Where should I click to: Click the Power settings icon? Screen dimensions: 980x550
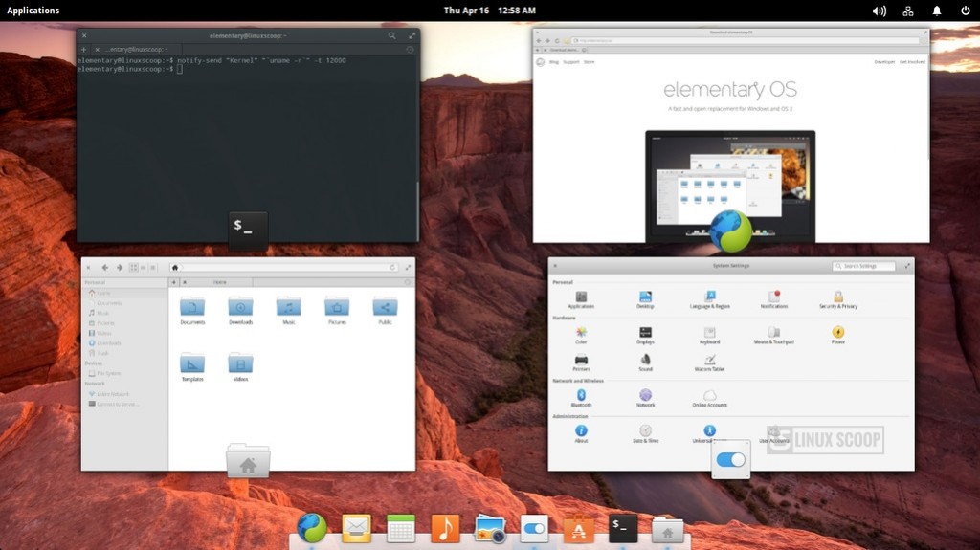click(x=838, y=334)
